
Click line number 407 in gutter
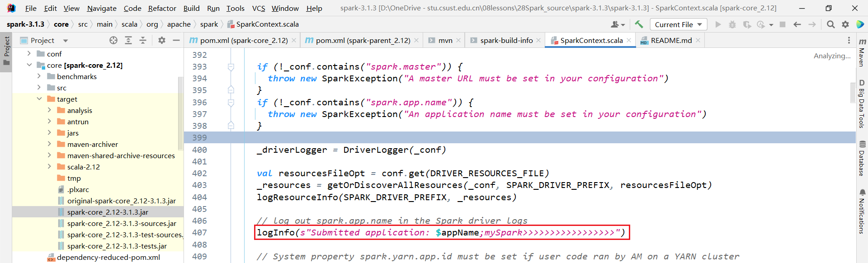[200, 233]
